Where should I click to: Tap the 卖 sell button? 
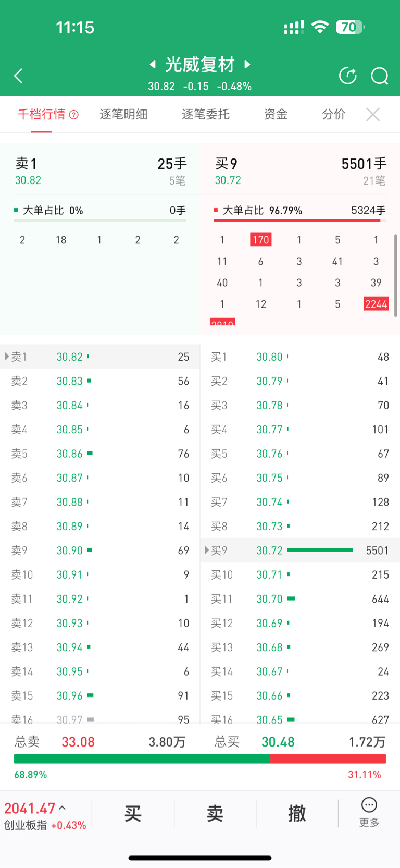215,813
